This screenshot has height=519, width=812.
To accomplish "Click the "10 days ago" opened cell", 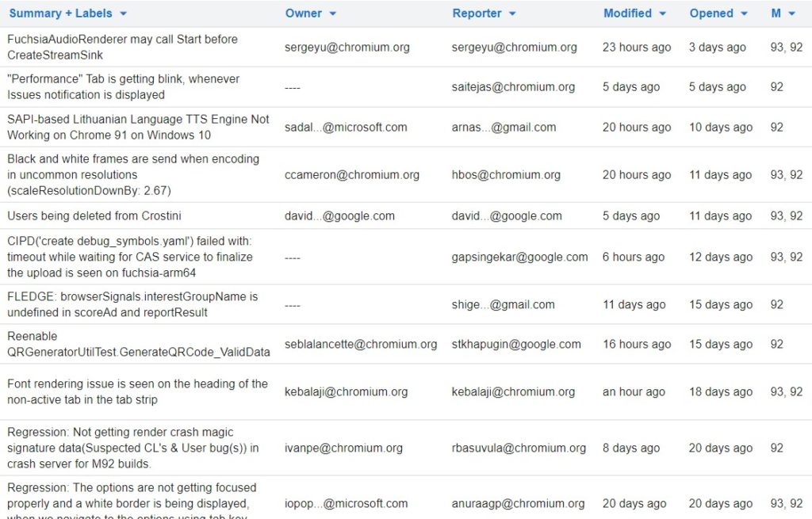I will 720,128.
